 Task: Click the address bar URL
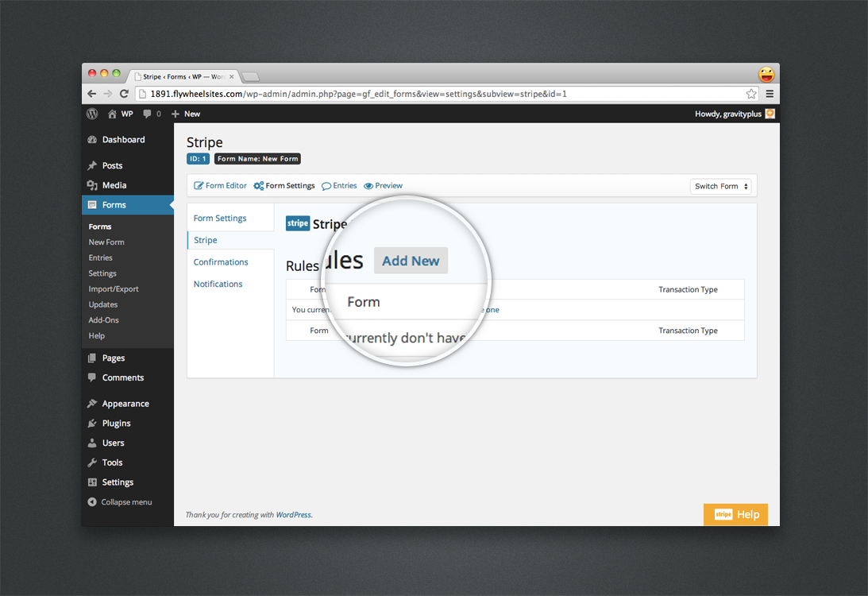359,94
